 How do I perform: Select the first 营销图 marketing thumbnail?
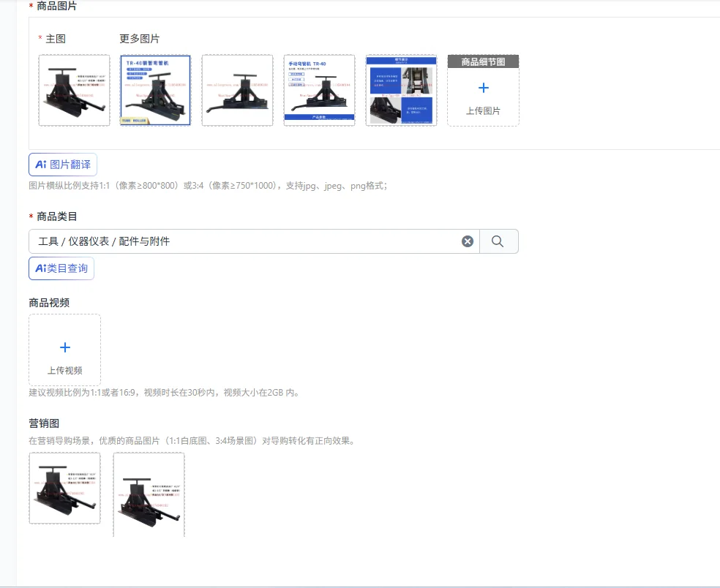click(64, 488)
